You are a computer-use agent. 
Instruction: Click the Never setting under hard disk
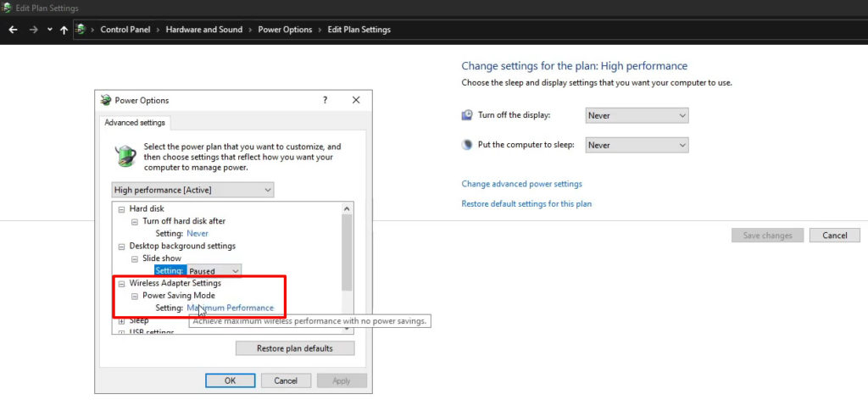(198, 234)
